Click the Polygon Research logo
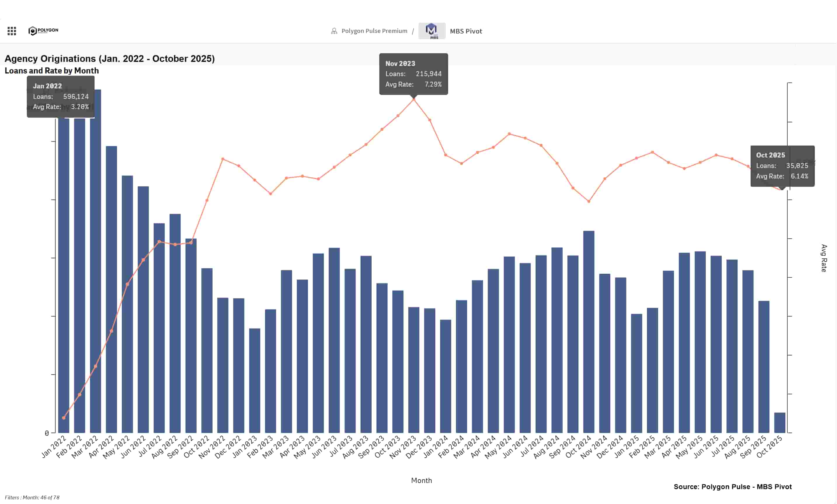This screenshot has width=837, height=504. 43,30
